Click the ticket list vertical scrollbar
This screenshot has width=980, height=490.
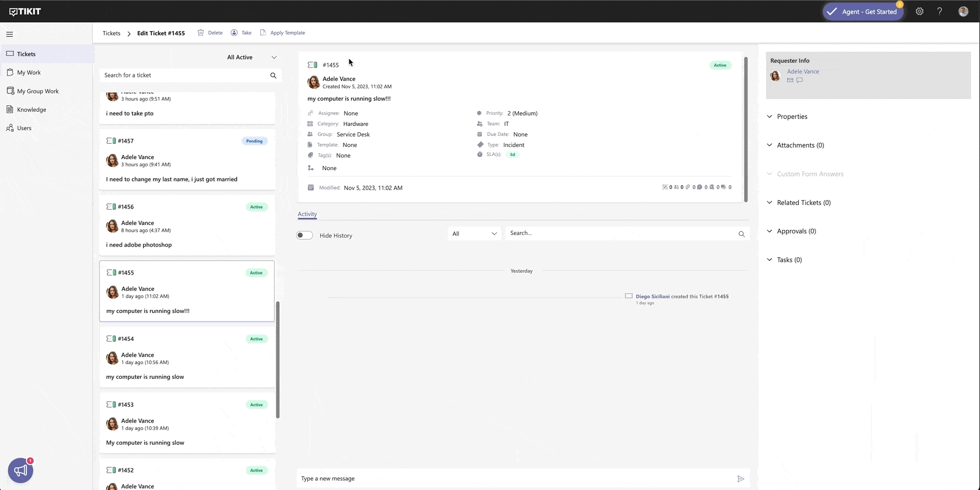(x=278, y=359)
